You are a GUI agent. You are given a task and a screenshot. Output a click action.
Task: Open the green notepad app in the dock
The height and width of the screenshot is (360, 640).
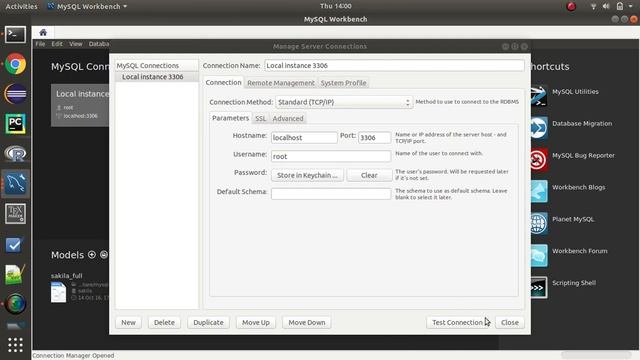(x=16, y=274)
